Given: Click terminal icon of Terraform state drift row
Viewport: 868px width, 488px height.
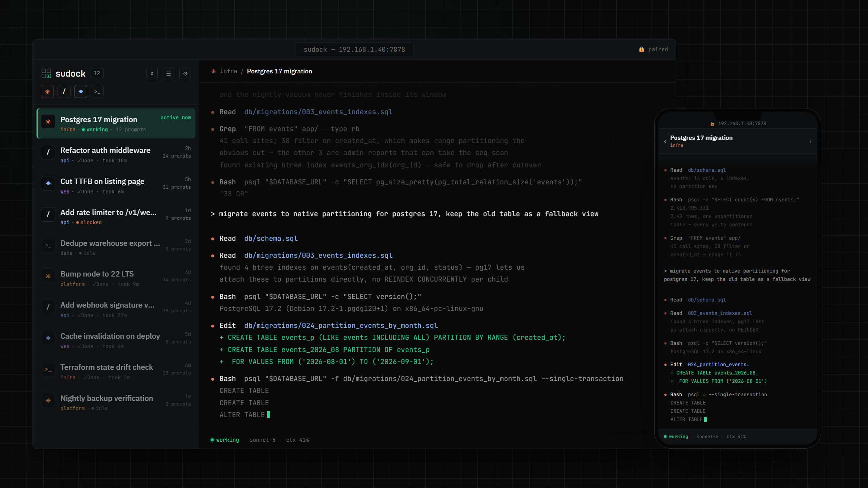Looking at the screenshot, I should (48, 369).
